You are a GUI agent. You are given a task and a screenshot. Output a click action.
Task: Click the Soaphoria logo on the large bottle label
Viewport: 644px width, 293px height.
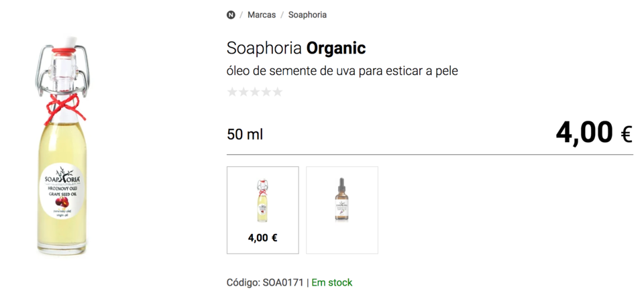(x=62, y=179)
